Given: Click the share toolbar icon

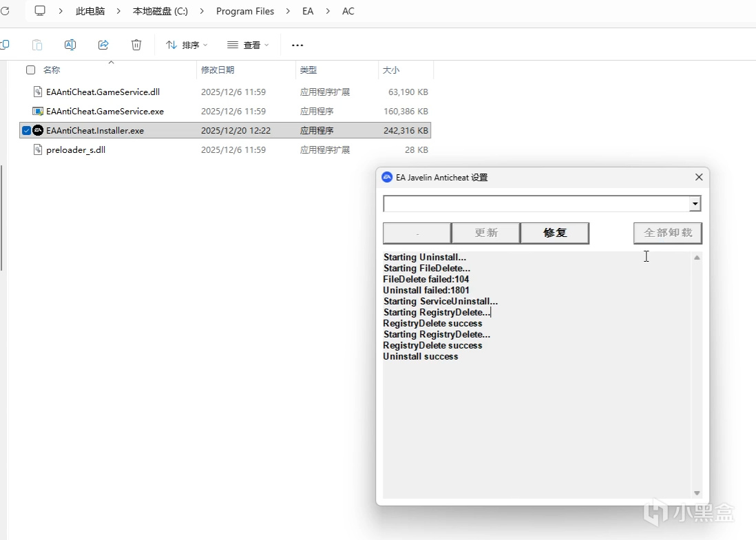Looking at the screenshot, I should tap(103, 45).
